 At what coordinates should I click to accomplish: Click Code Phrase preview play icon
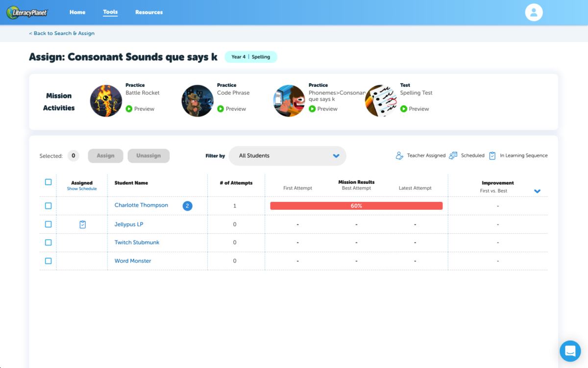[220, 109]
